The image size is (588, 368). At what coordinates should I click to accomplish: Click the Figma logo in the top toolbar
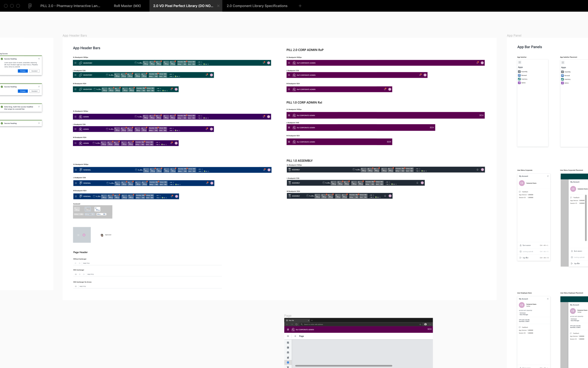pos(30,6)
